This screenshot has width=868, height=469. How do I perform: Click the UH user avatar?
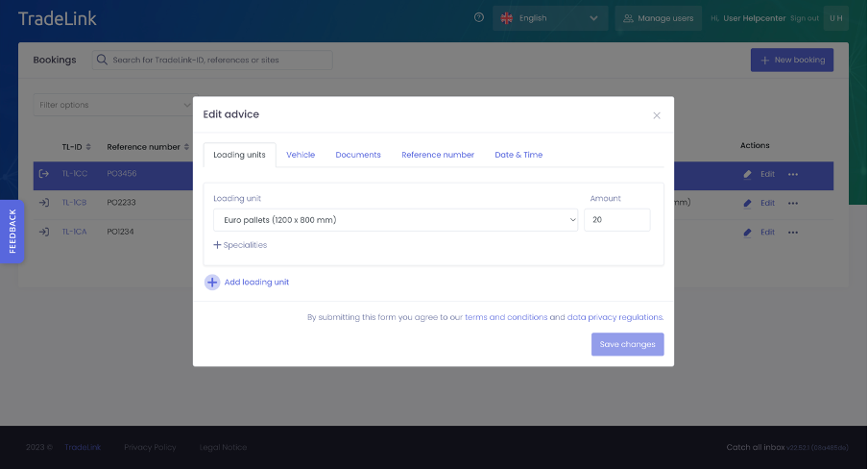(835, 17)
